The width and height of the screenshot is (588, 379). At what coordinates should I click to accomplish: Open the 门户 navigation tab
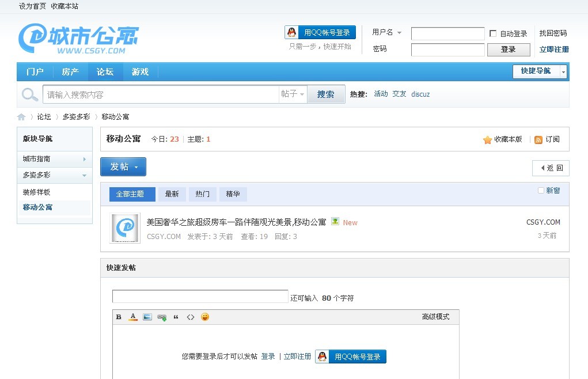pyautogui.click(x=35, y=71)
